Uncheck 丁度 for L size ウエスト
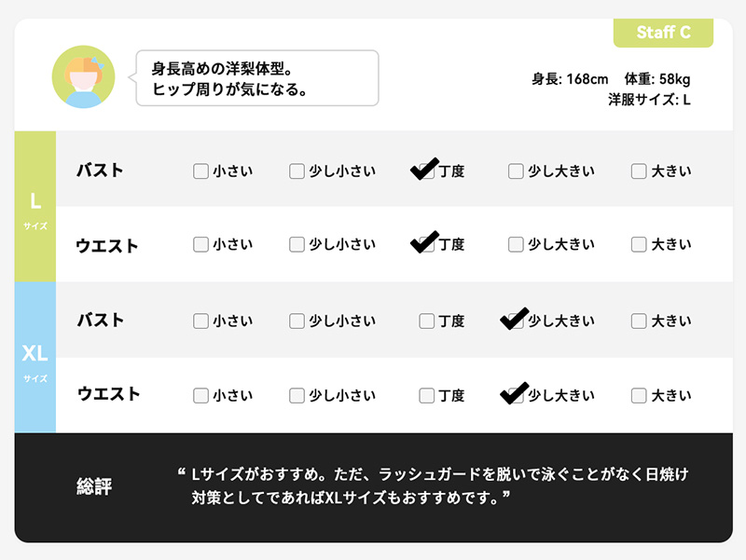Viewport: 746px width, 560px height. tap(426, 244)
